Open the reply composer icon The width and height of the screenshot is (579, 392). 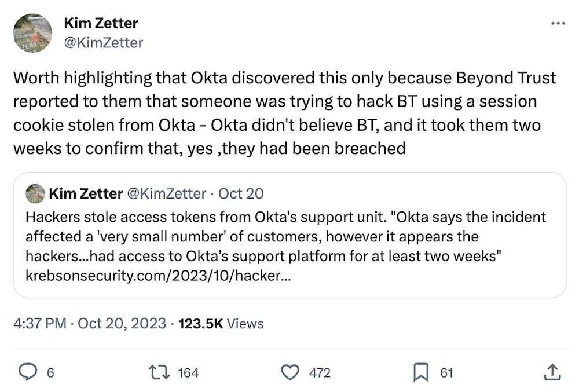tap(28, 373)
